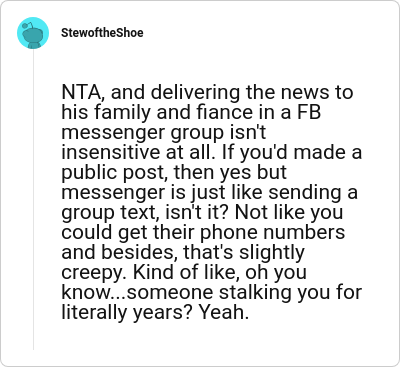
Task: Click the text "messenger group isn't"
Action: coord(164,133)
